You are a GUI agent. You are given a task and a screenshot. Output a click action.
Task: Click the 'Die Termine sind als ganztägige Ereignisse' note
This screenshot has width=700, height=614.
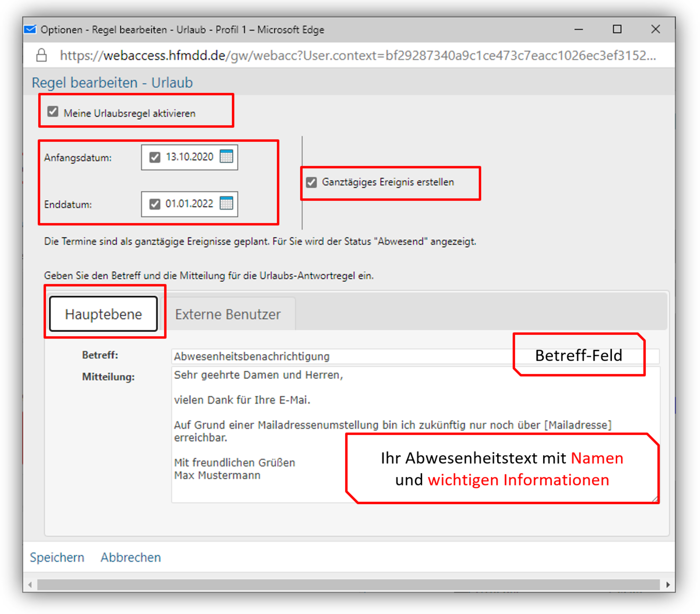pos(260,242)
